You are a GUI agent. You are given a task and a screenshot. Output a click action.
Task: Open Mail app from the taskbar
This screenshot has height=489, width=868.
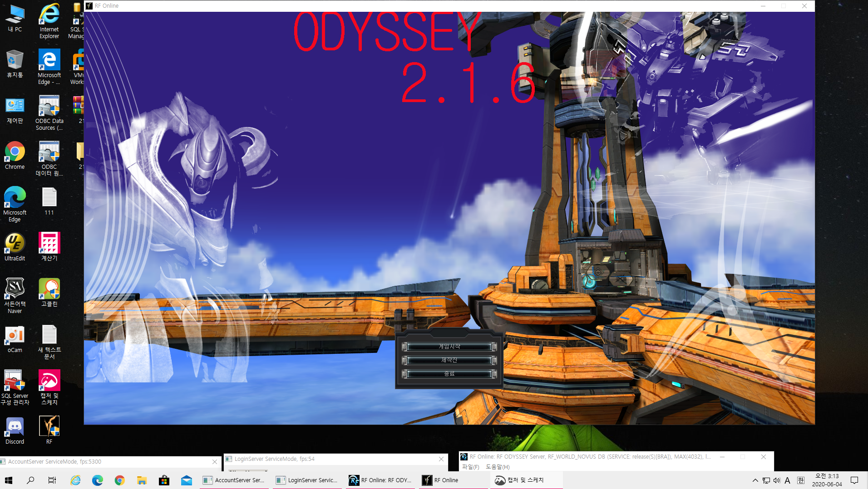(186, 480)
